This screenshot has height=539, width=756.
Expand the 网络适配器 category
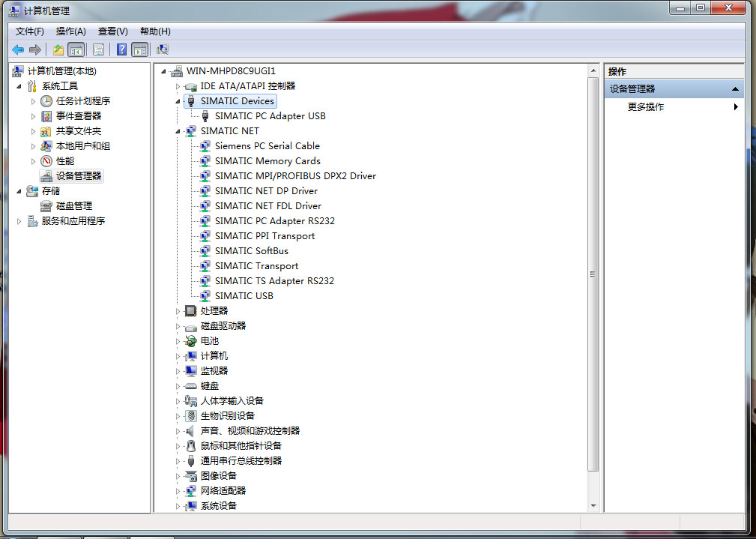(178, 491)
